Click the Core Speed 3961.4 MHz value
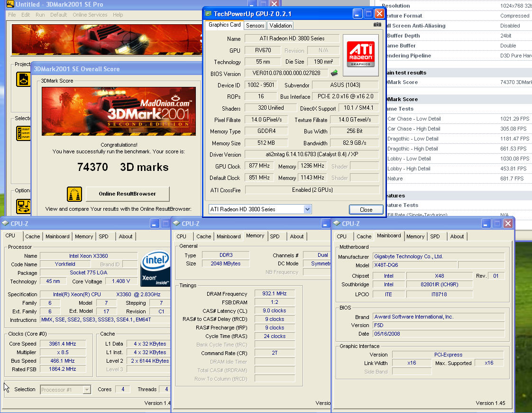Image resolution: width=532 pixels, height=413 pixels. point(63,344)
